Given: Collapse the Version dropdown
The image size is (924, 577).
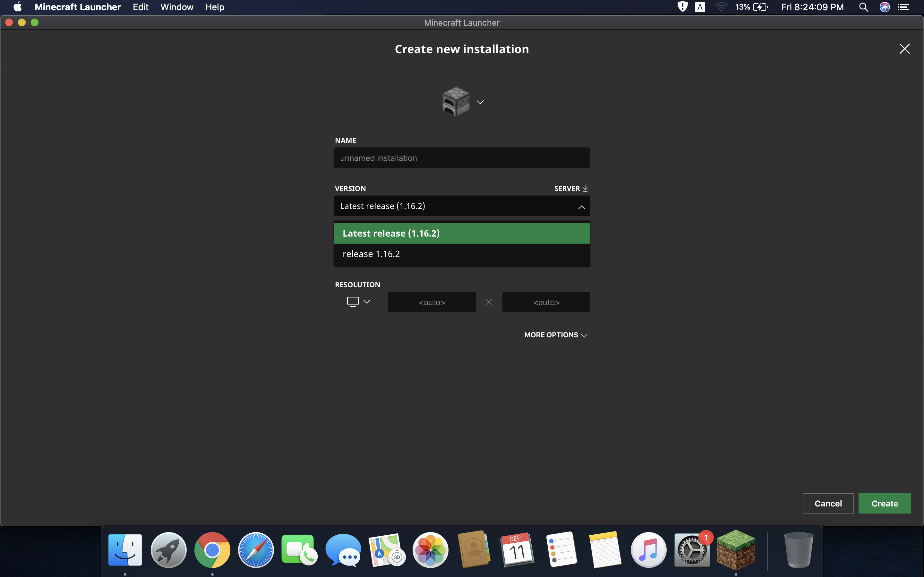Looking at the screenshot, I should 581,207.
